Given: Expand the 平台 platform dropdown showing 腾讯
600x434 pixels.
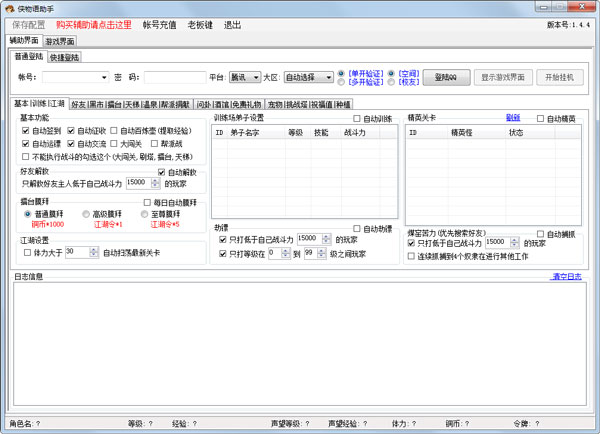Looking at the screenshot, I should click(x=255, y=77).
